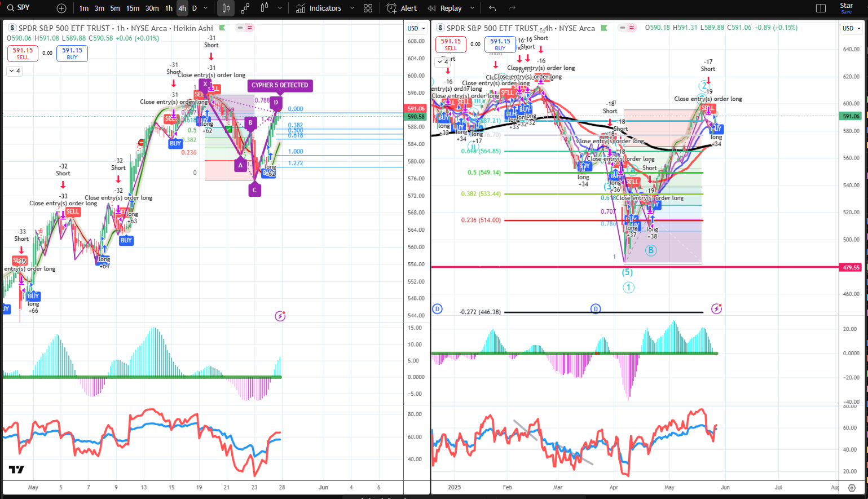Image resolution: width=868 pixels, height=499 pixels.
Task: Select the hollow candles chart style icon
Action: (265, 8)
